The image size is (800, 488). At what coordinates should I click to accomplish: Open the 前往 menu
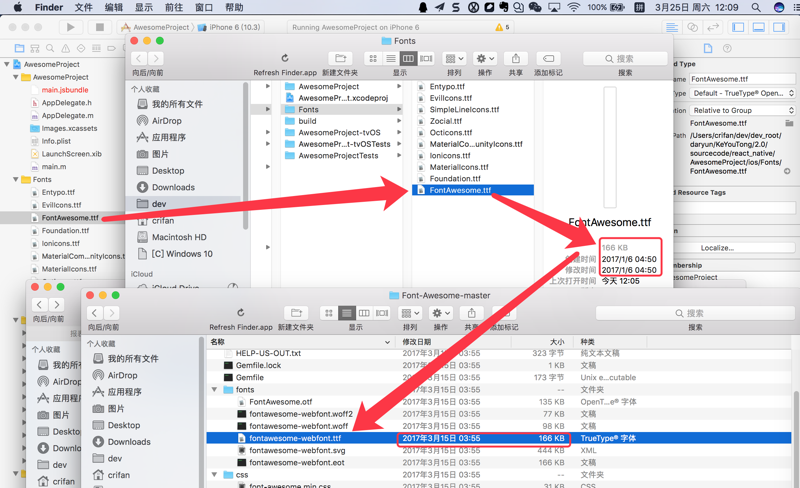click(x=173, y=7)
